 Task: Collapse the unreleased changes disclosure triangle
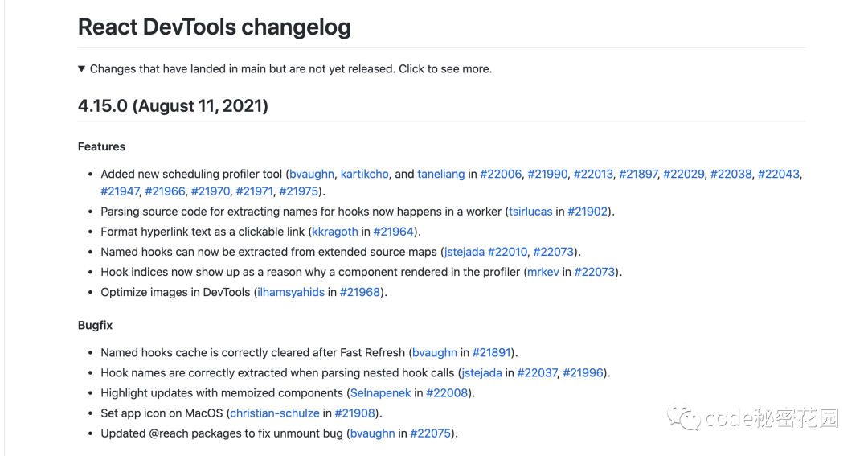tap(82, 69)
